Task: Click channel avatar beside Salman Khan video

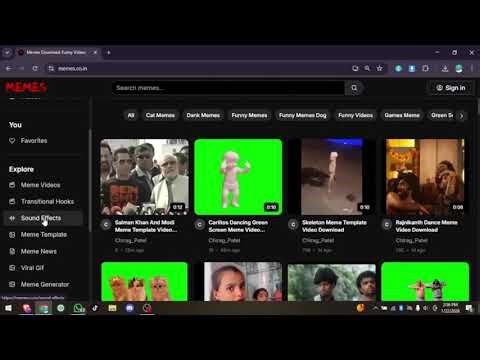Action: point(106,225)
